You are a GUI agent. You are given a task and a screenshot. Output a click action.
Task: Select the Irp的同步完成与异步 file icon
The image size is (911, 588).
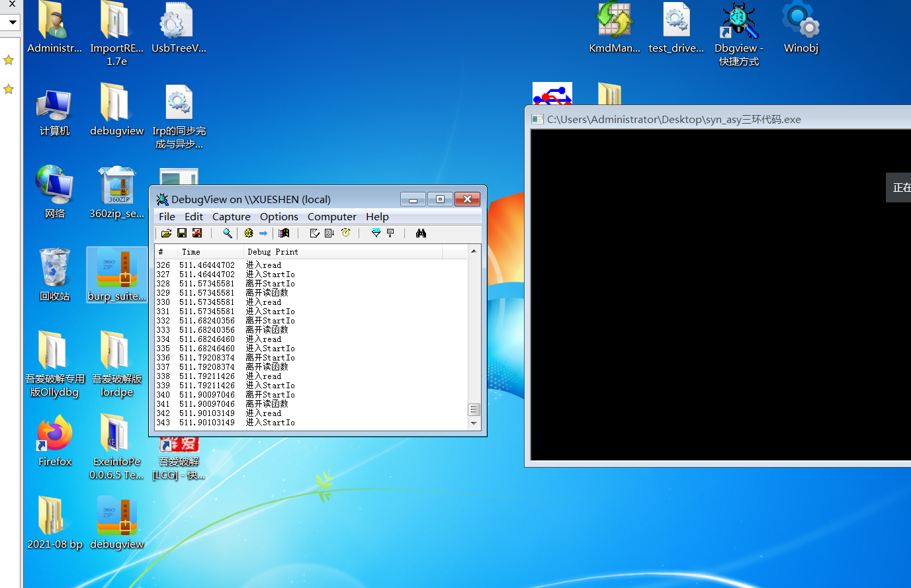click(179, 116)
